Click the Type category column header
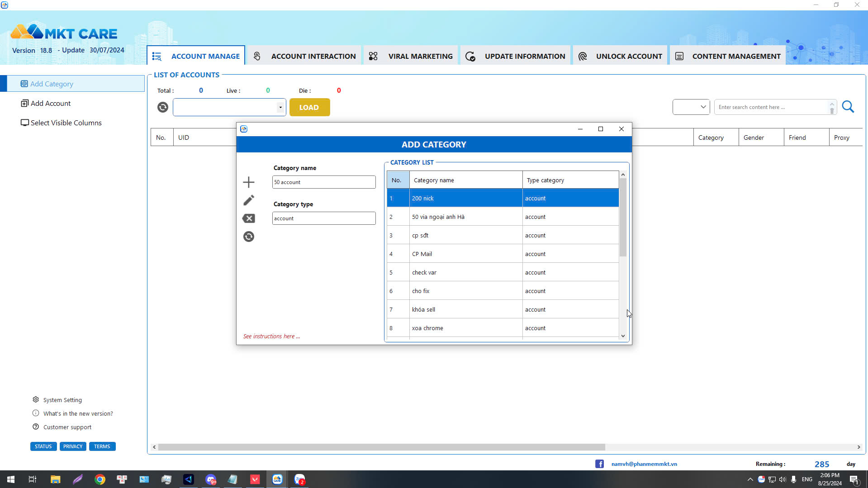The width and height of the screenshot is (868, 488). point(570,180)
